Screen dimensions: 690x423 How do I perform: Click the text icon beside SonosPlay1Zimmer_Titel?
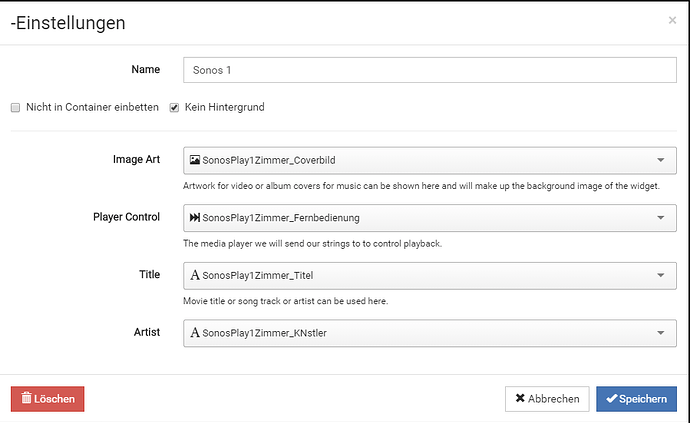coord(195,275)
